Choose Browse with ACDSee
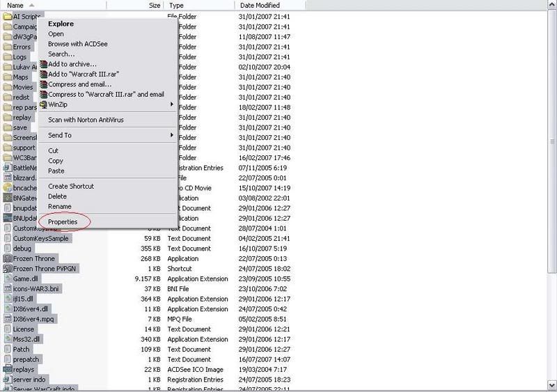Viewport: 557px width, 392px height. pos(78,44)
